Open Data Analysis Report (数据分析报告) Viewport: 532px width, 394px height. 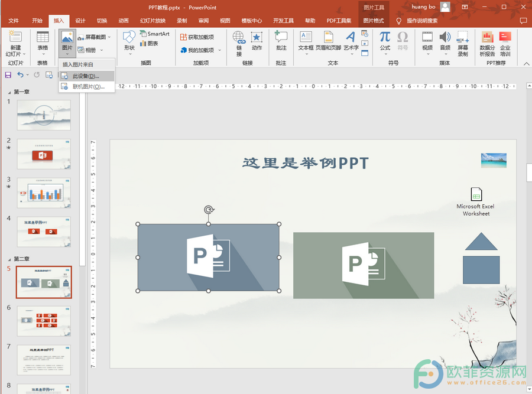coord(487,43)
